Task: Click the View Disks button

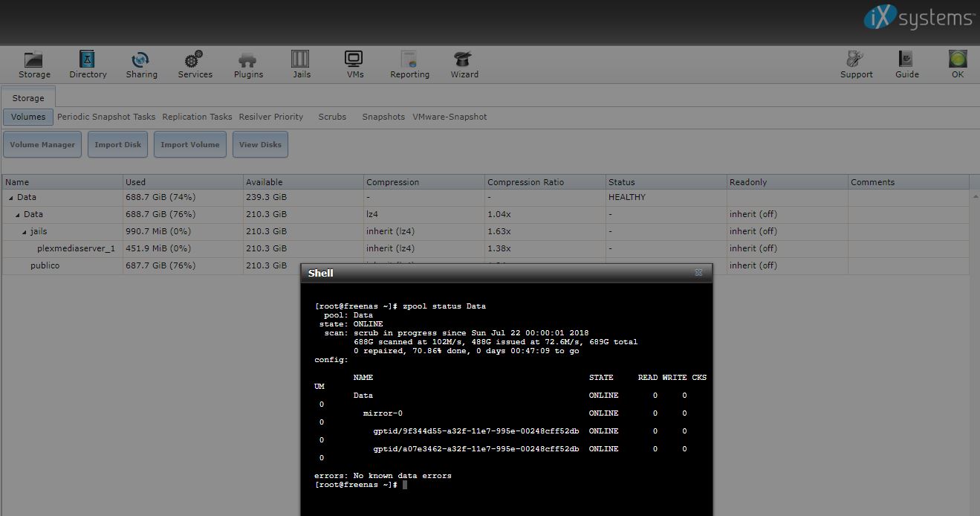Action: coord(260,144)
